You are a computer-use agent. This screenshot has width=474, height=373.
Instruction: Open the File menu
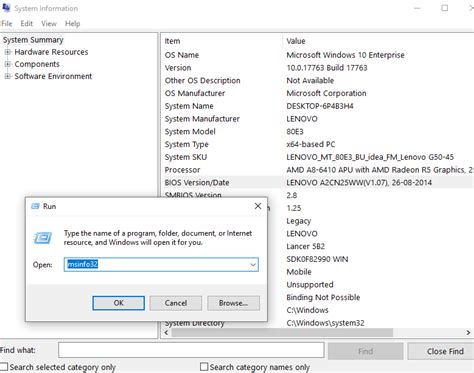[x=6, y=24]
